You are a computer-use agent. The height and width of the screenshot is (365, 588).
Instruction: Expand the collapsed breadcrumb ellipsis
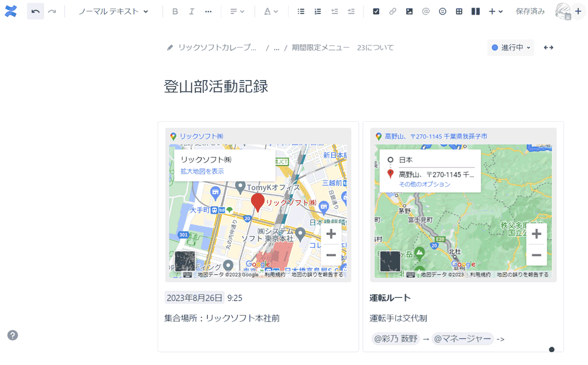click(x=276, y=48)
